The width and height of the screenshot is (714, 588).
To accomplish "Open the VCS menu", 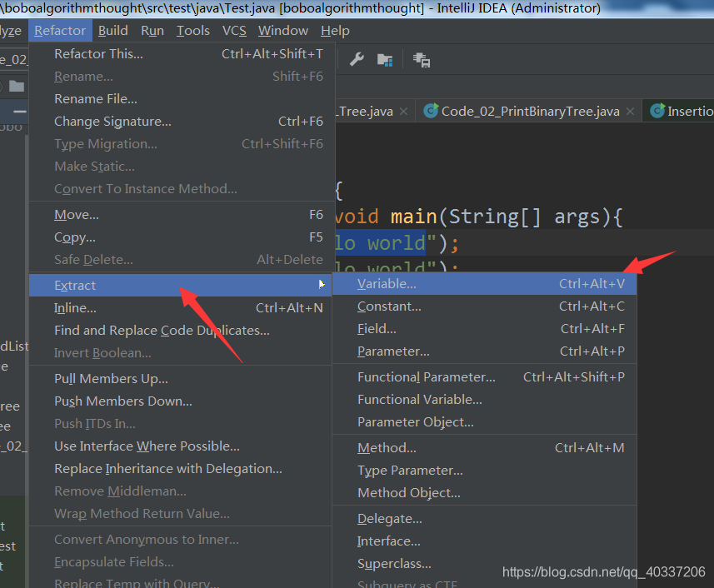I will pyautogui.click(x=234, y=31).
